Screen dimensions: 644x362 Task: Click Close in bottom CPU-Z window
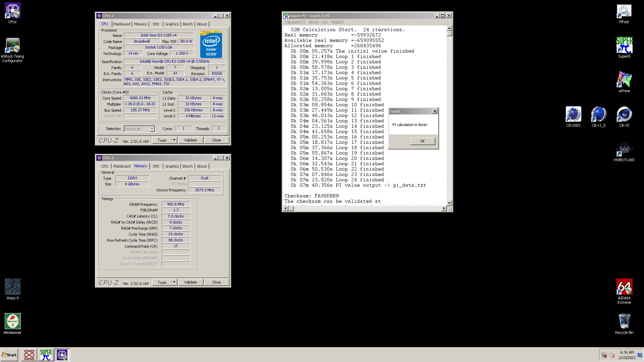[x=216, y=282]
